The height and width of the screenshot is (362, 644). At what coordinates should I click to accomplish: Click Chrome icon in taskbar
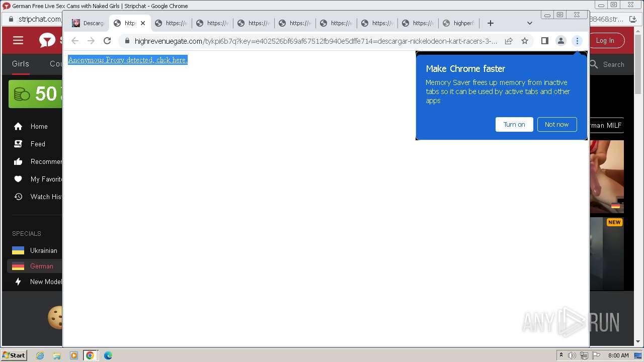click(x=90, y=355)
